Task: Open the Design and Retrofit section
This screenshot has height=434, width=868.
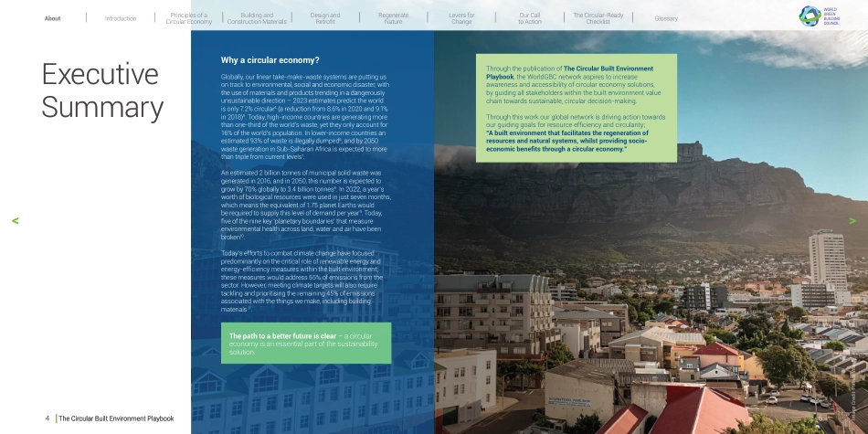Action: click(x=325, y=18)
